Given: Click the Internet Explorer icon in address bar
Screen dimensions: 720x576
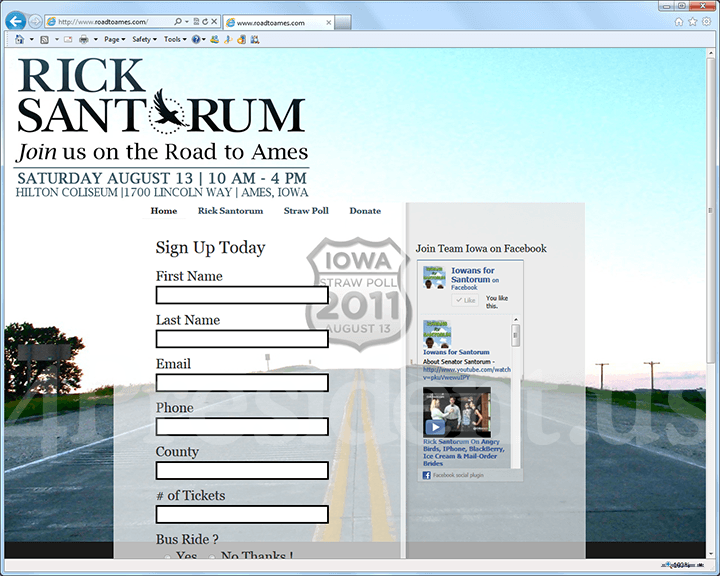Looking at the screenshot, I should pos(51,22).
